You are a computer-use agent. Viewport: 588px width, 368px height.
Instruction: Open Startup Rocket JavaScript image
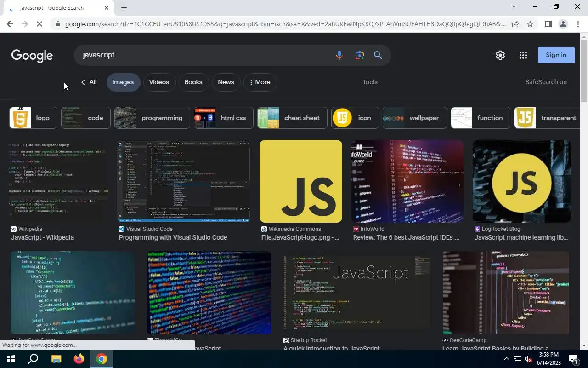coord(356,293)
